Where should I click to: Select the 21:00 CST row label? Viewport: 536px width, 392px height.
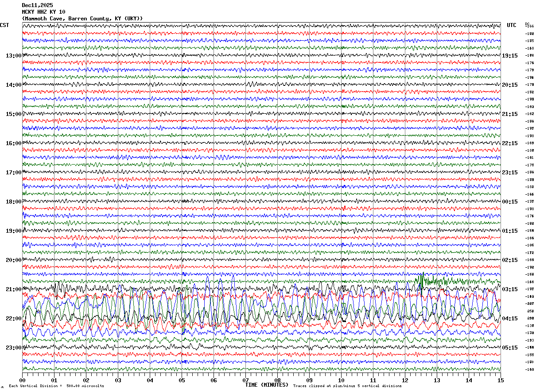point(14,289)
